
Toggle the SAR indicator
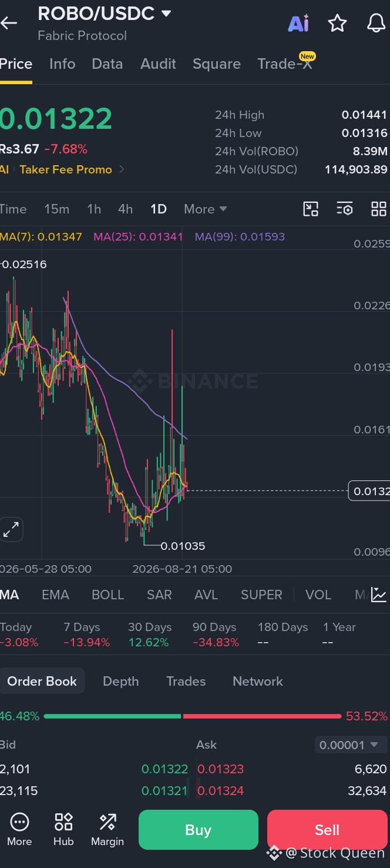[159, 595]
